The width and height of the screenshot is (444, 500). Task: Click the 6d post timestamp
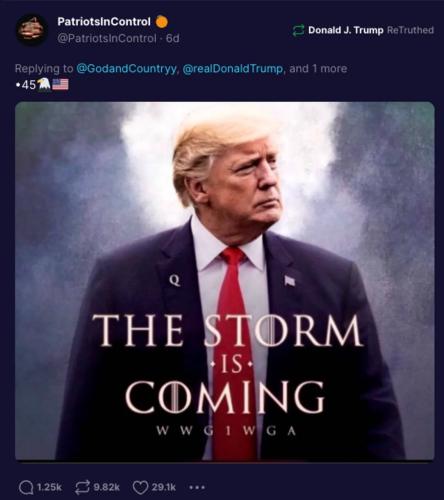click(x=173, y=39)
